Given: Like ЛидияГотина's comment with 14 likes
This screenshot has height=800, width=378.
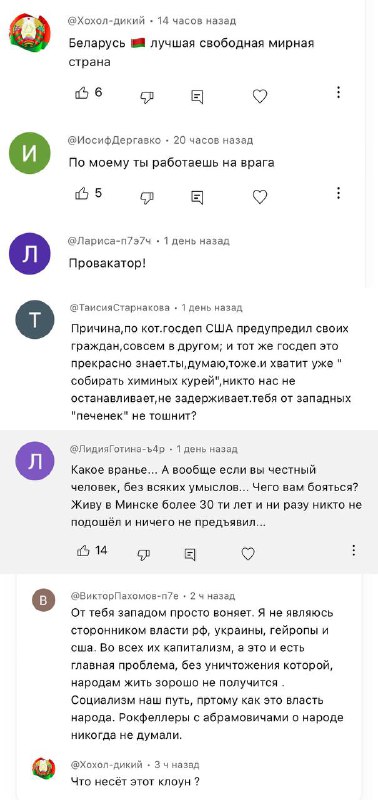Looking at the screenshot, I should click(84, 551).
